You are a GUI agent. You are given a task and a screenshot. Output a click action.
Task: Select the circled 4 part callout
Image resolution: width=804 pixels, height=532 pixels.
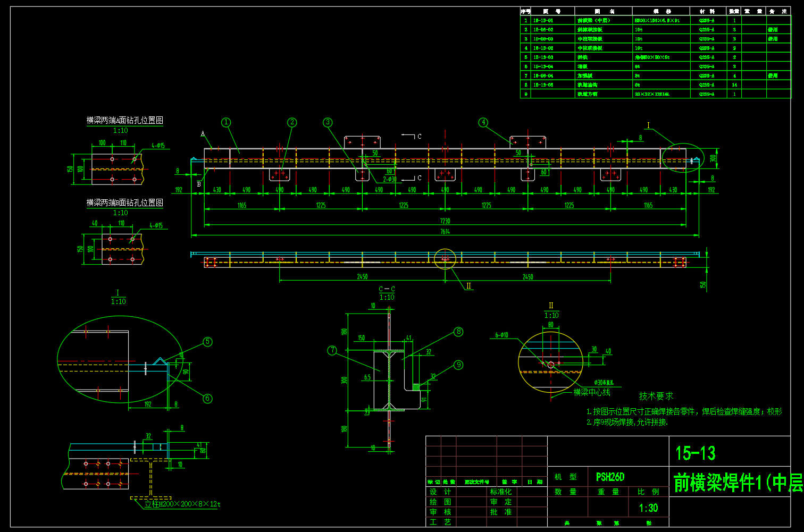point(483,122)
